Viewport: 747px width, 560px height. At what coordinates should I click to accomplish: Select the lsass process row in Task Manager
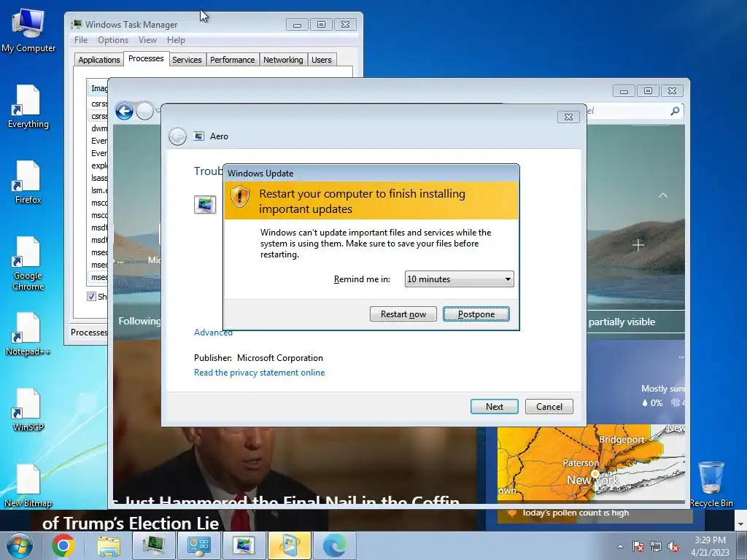point(99,178)
